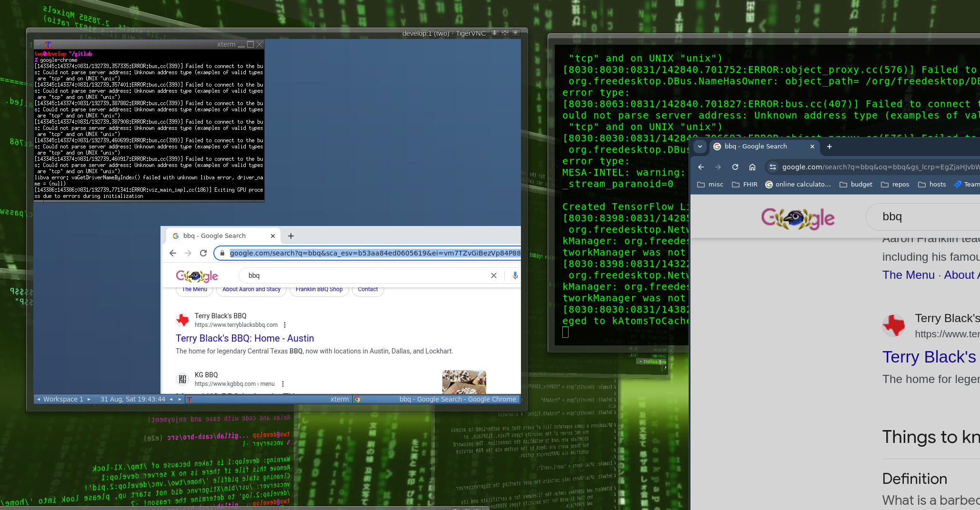The width and height of the screenshot is (980, 510).
Task: Click lock icon in VNC Chrome address bar
Action: (x=222, y=253)
